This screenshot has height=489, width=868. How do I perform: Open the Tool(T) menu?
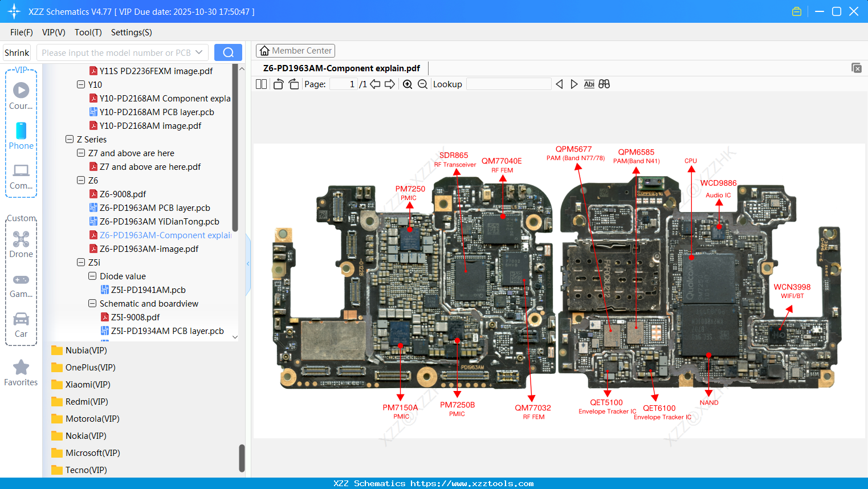click(x=88, y=32)
